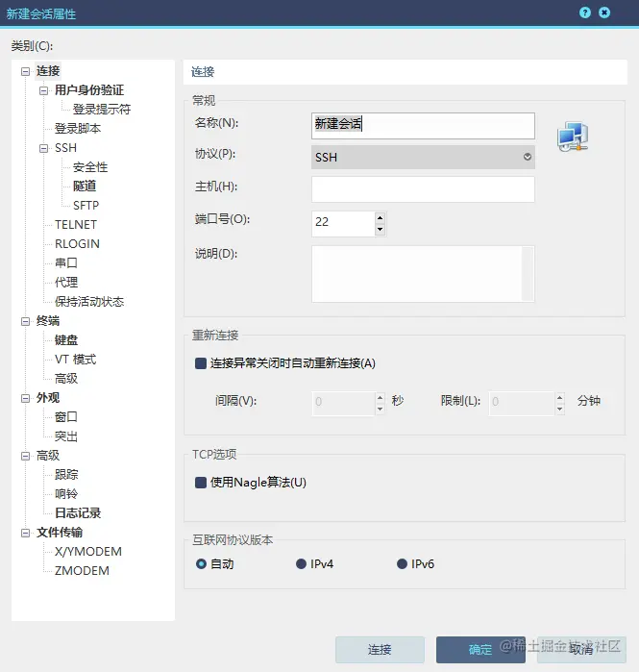The width and height of the screenshot is (639, 672).
Task: Close the 新建会话属性 dialog
Action: (604, 12)
